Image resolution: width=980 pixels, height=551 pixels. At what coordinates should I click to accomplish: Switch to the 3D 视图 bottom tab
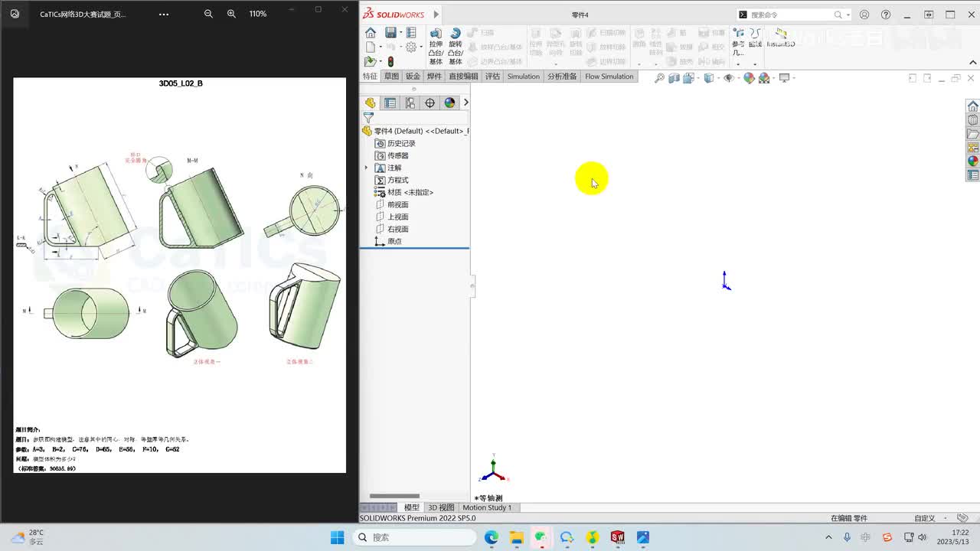click(441, 507)
